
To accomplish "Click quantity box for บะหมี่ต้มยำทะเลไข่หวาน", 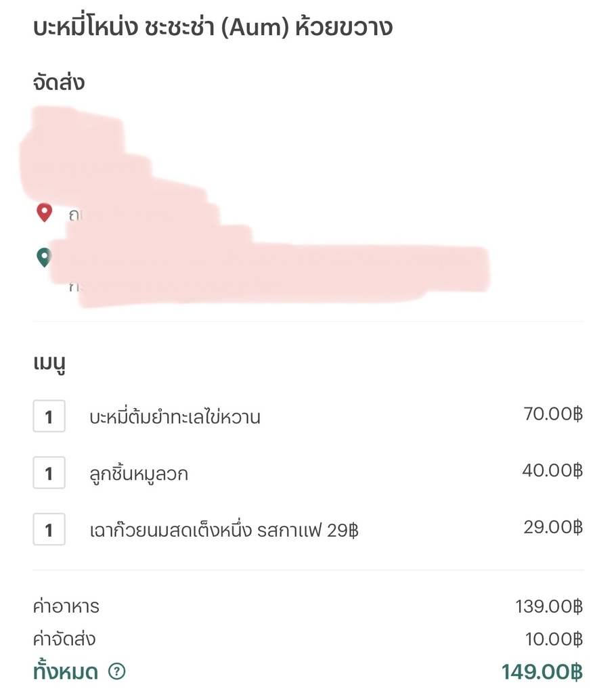I will coord(49,416).
